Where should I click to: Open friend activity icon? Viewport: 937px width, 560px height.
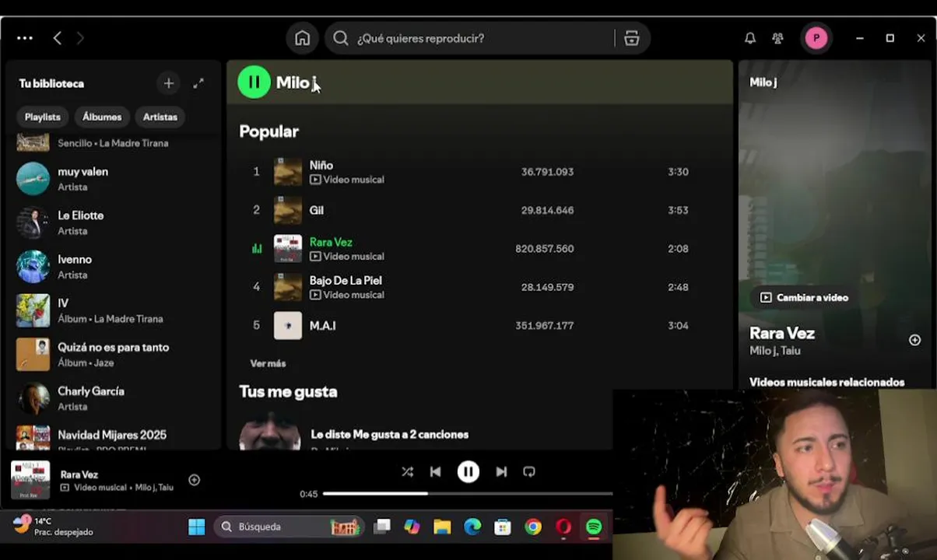[777, 38]
